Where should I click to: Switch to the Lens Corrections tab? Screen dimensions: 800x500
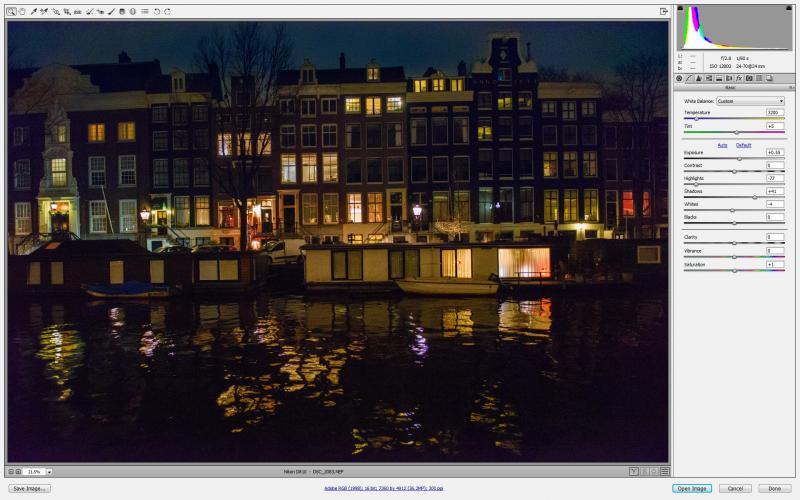tap(729, 78)
